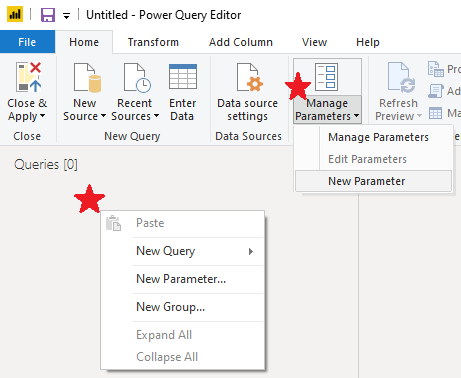Expand the Close & Apply dropdown arrow

(42, 116)
